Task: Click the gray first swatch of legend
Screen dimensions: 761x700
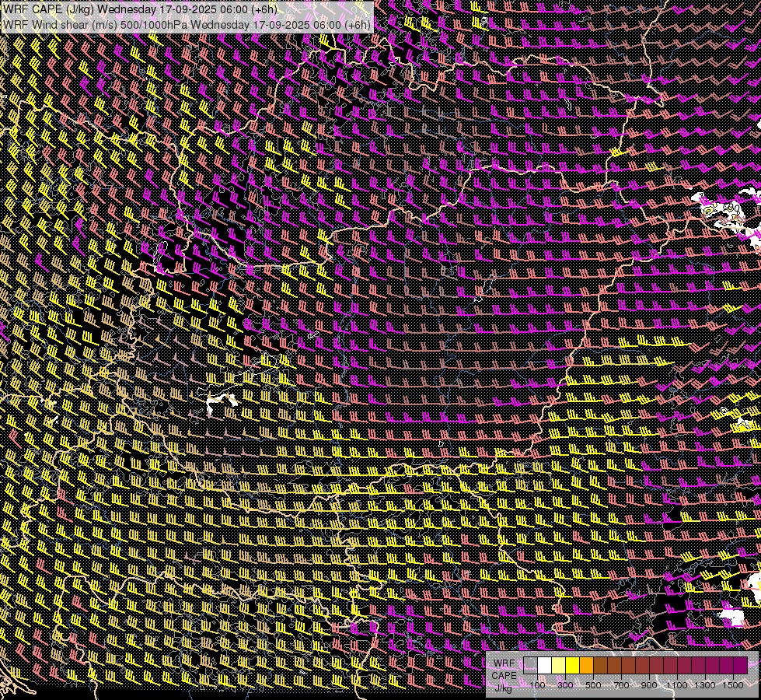Action: point(530,666)
